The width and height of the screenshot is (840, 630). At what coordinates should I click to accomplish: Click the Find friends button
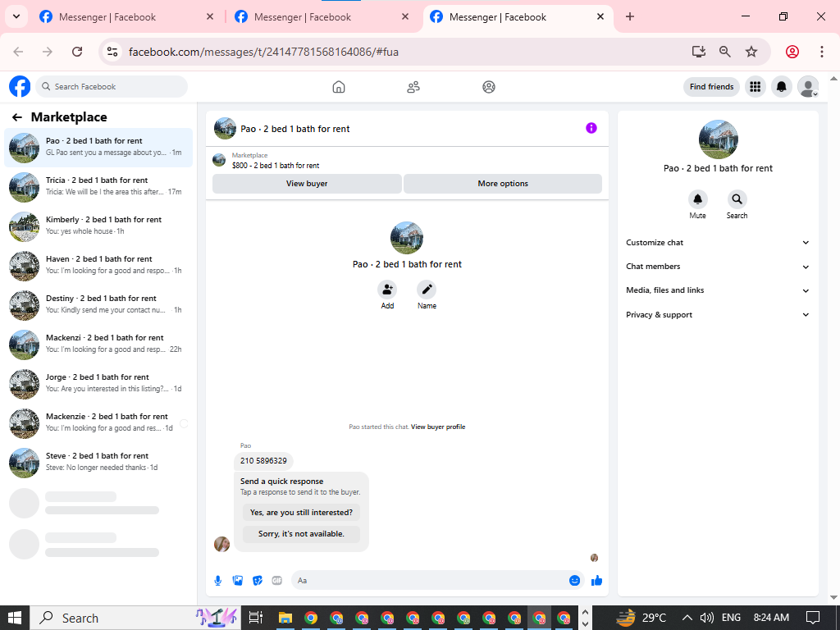pyautogui.click(x=711, y=86)
